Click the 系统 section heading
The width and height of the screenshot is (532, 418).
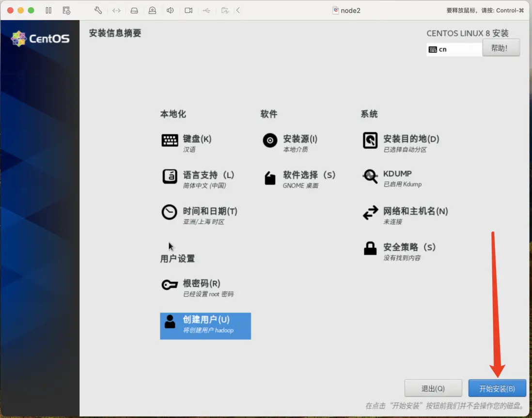point(369,114)
